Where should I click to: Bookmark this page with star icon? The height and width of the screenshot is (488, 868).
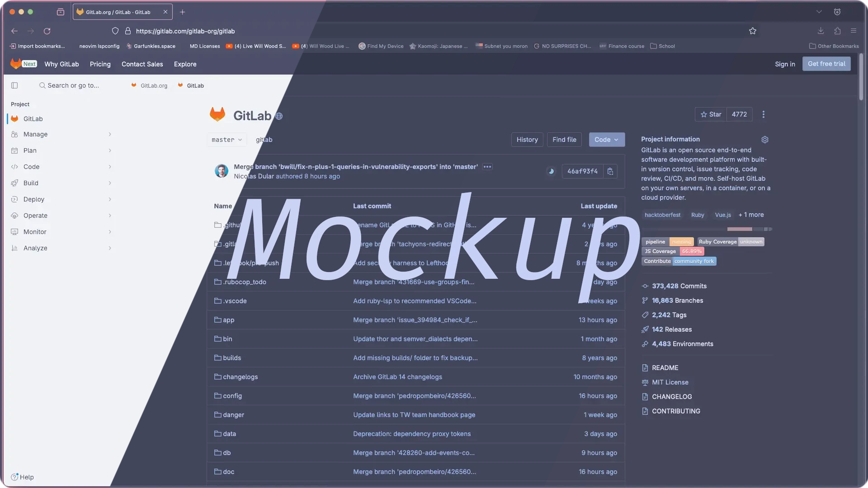coord(753,31)
